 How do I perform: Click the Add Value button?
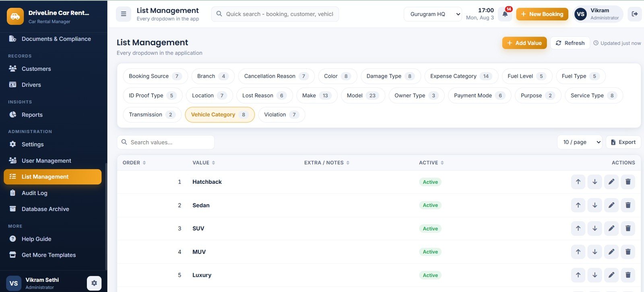(524, 43)
